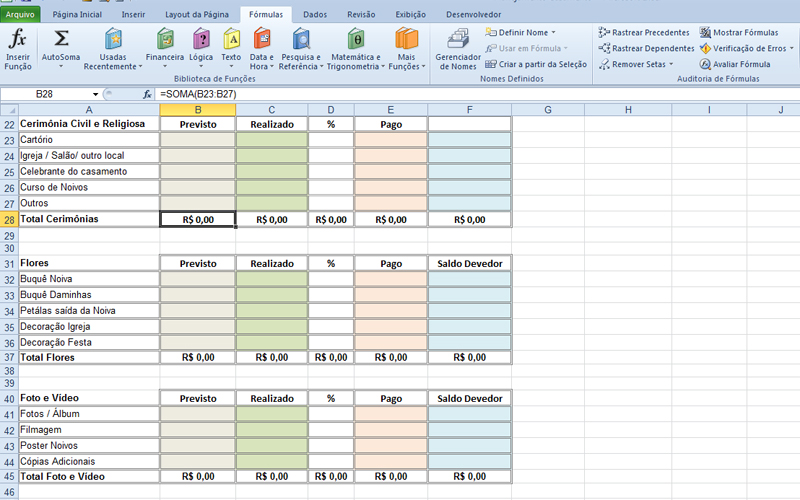
Task: Select the column G header
Action: click(548, 108)
